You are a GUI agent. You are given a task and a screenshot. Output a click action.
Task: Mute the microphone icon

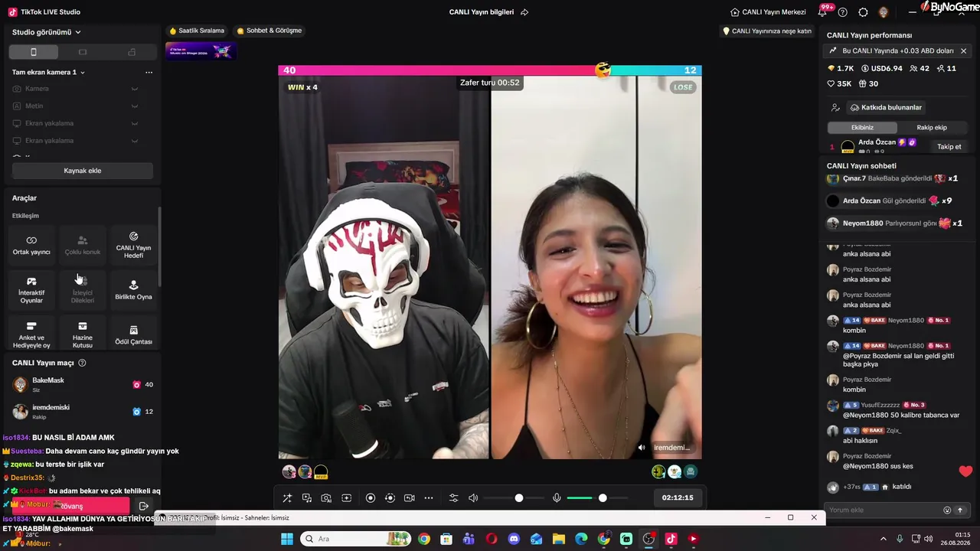557,498
